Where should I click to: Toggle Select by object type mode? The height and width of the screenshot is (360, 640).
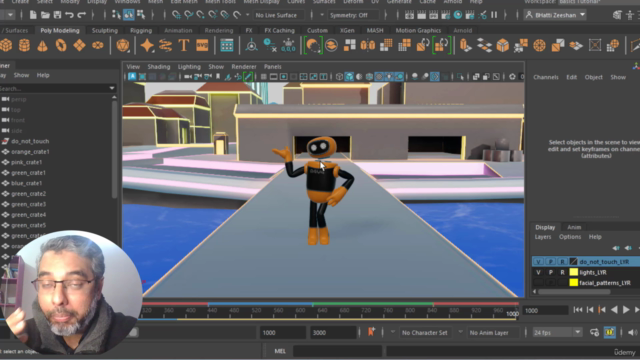click(129, 15)
